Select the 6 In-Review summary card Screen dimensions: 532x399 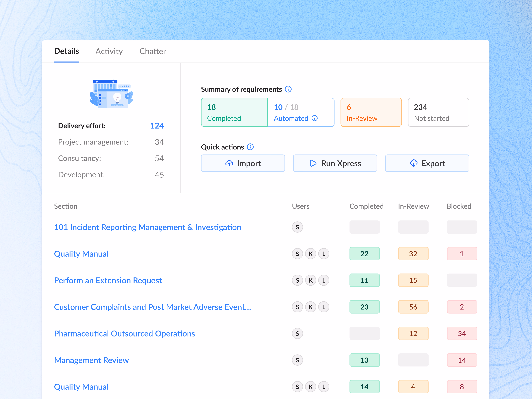point(371,112)
